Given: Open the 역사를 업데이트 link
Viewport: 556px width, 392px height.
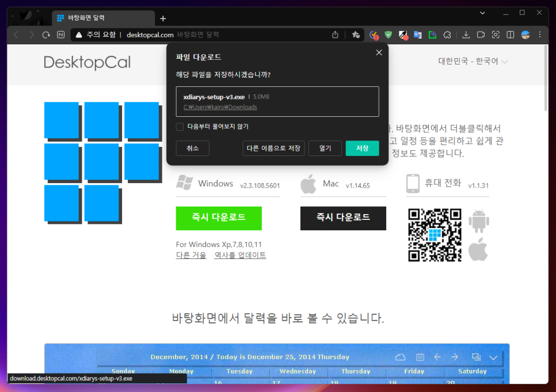Looking at the screenshot, I should tap(240, 255).
